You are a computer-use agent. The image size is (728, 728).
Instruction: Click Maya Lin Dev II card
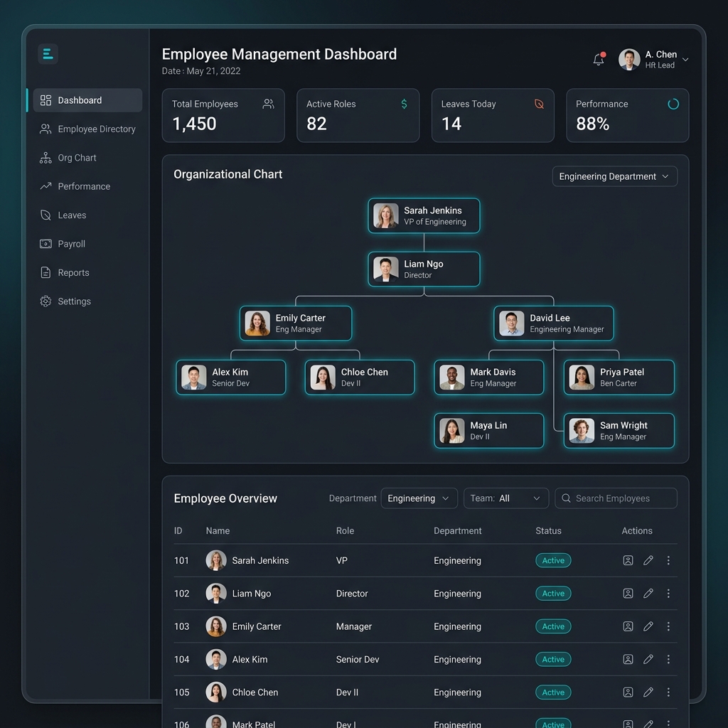[489, 431]
